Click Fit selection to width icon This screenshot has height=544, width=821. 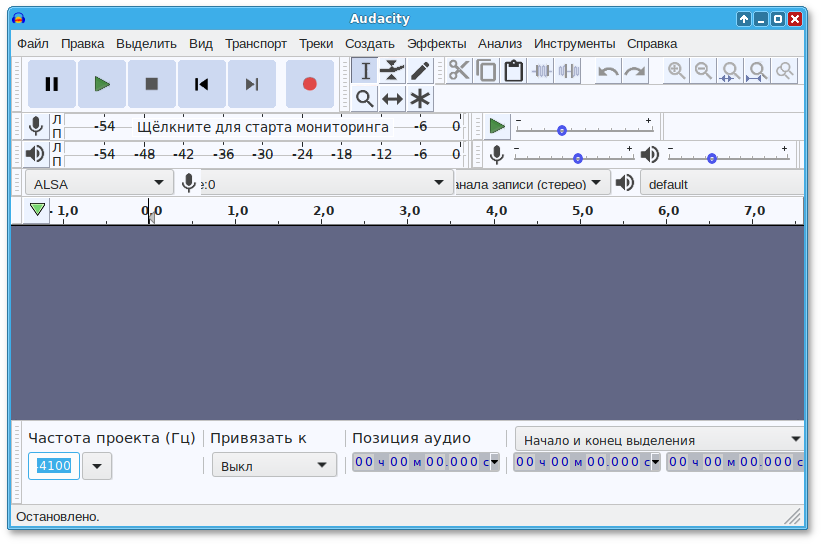(730, 71)
